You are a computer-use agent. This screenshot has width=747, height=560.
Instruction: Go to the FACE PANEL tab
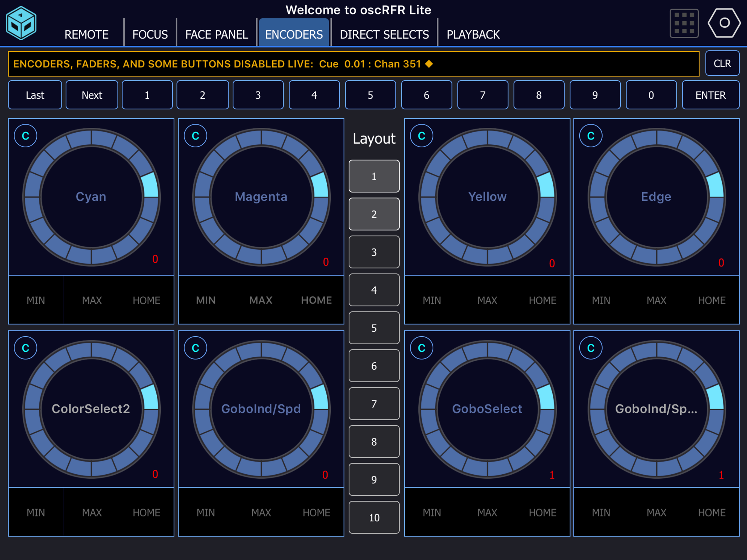[217, 34]
